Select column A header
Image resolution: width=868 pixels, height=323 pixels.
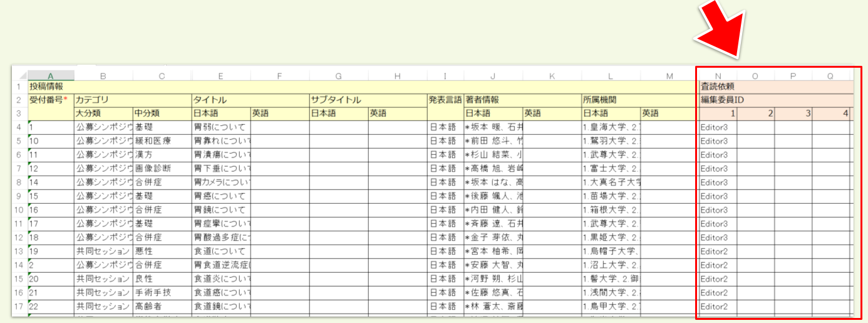(51, 76)
